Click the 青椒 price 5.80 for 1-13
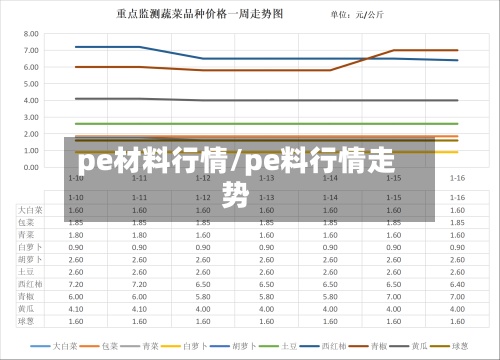500x360 pixels. point(267,297)
